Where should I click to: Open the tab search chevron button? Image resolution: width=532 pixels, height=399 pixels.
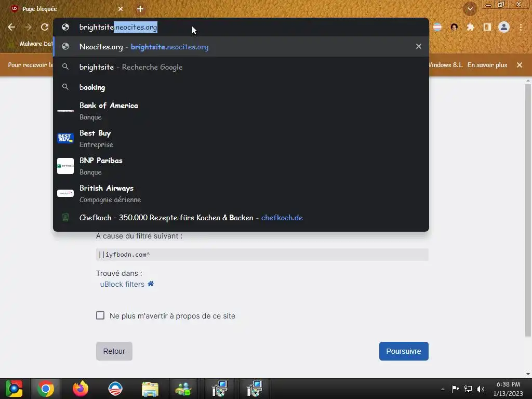(470, 9)
